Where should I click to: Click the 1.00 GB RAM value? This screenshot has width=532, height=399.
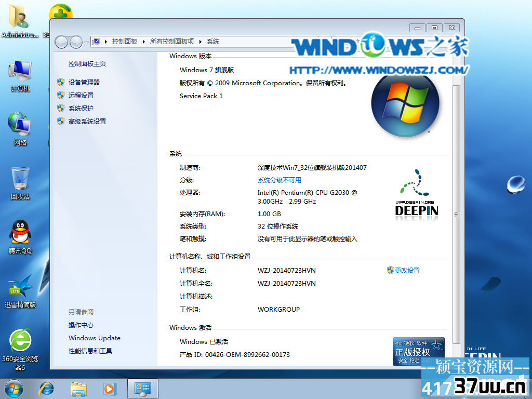[269, 214]
